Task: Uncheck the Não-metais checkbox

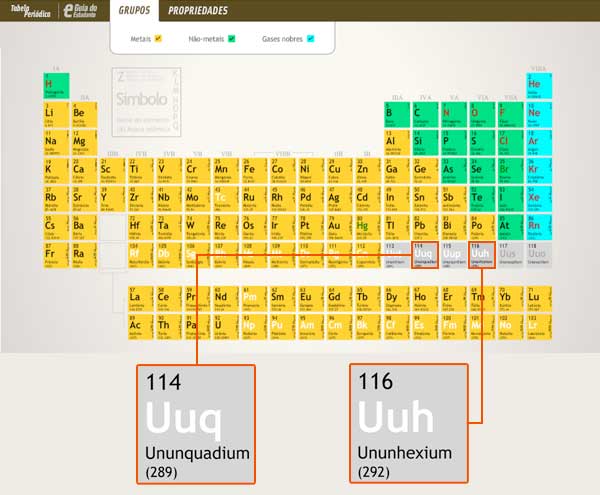Action: click(x=231, y=39)
